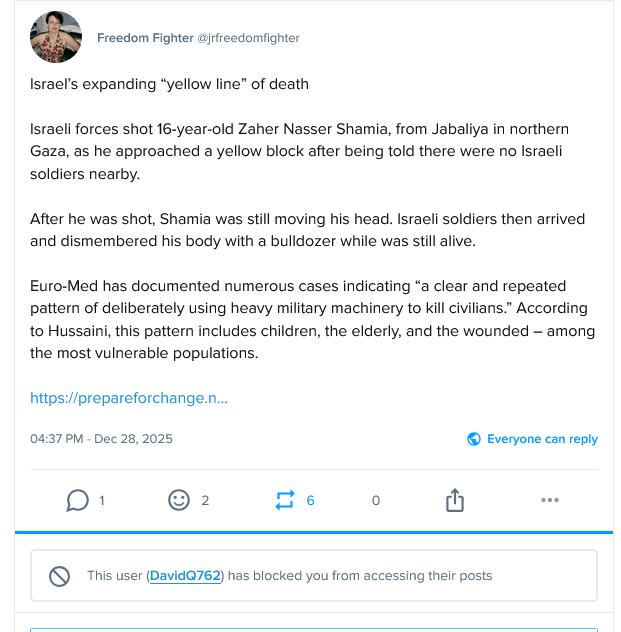Click the "yellow line" of death headline text
The width and height of the screenshot is (621, 632).
pyautogui.click(x=170, y=84)
